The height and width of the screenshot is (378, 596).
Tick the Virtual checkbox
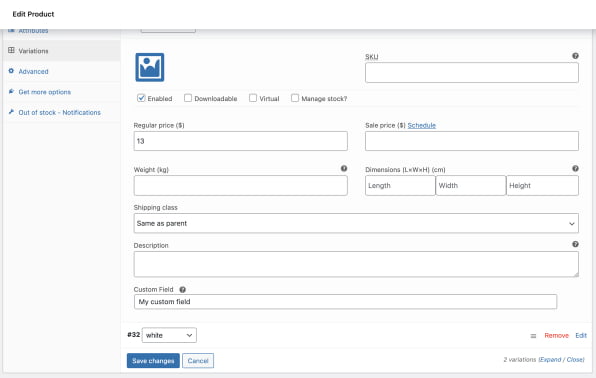[253, 98]
